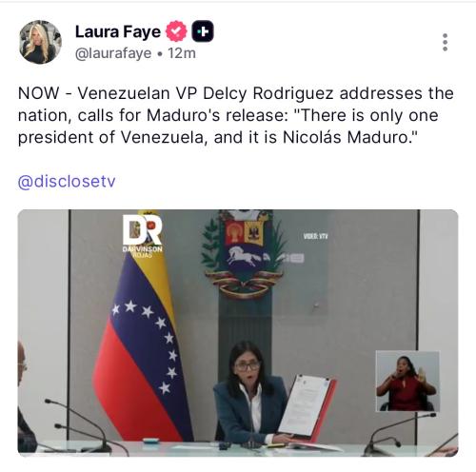Open the @disclosetv mention link
476x472 pixels.
click(x=67, y=182)
